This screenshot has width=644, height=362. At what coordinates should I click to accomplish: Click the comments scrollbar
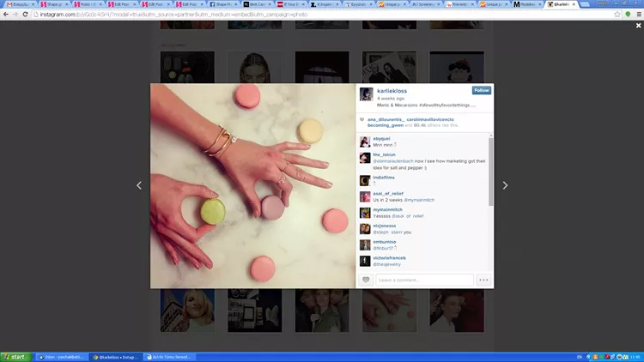point(491,172)
